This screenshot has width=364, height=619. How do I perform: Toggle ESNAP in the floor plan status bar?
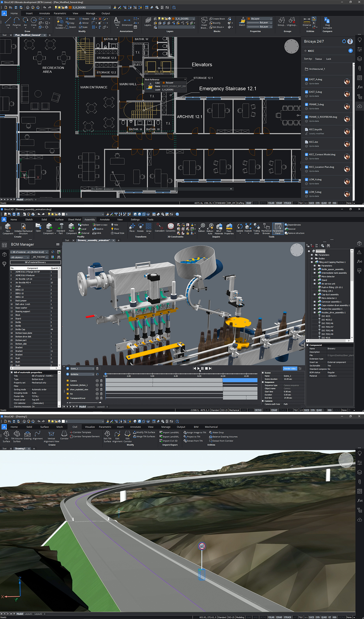pyautogui.click(x=279, y=203)
